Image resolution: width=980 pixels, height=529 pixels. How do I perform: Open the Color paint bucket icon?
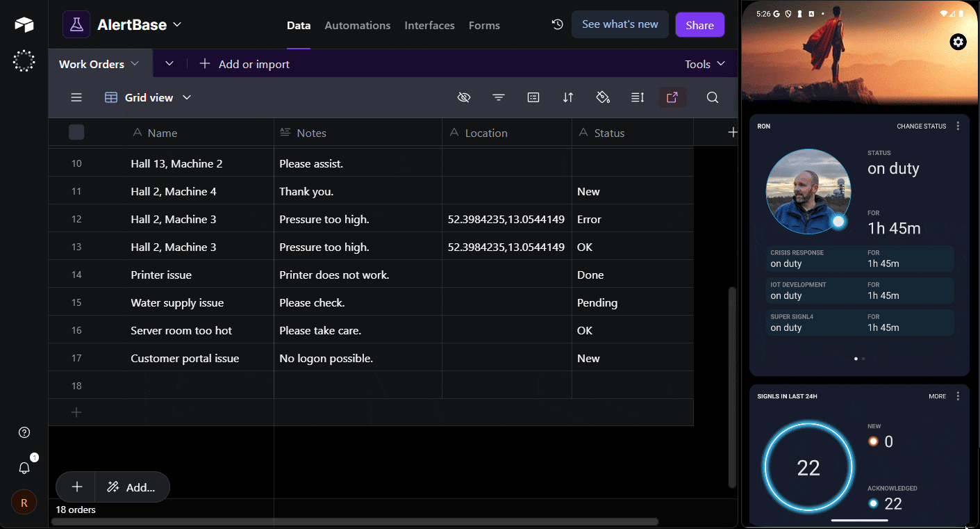point(603,97)
